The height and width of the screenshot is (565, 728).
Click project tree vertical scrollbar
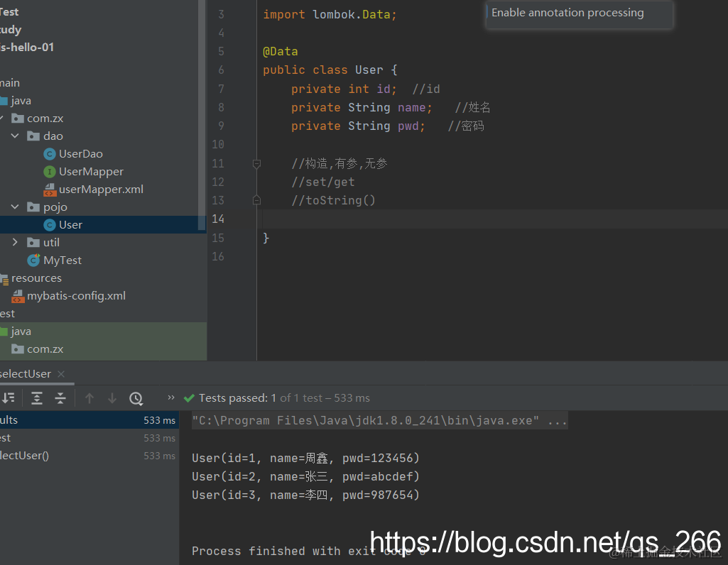(x=202, y=115)
